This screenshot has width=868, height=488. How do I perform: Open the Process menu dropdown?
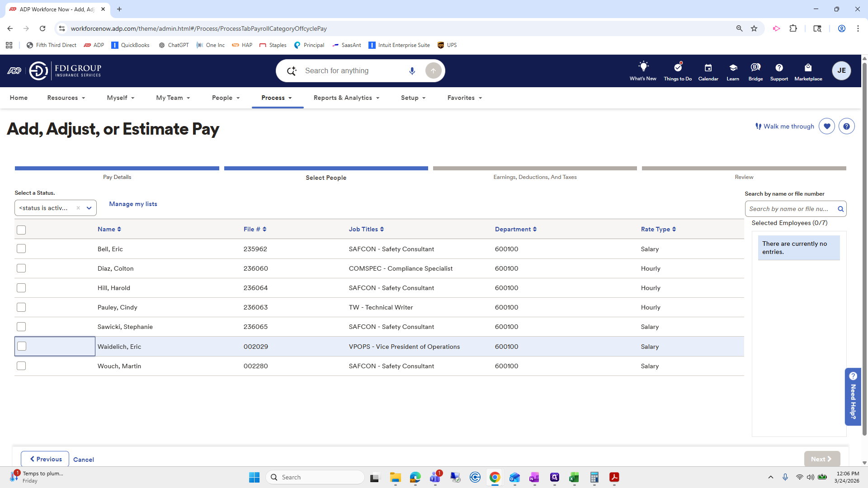[277, 98]
